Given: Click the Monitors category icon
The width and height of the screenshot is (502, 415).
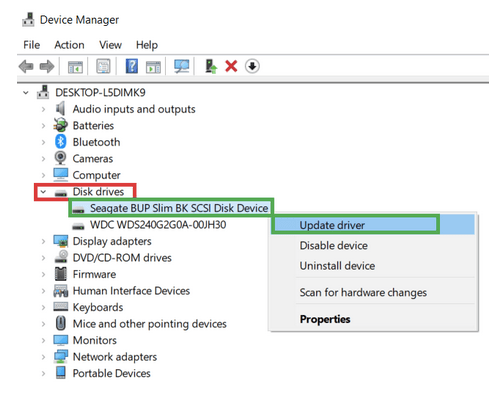Looking at the screenshot, I should click(x=61, y=340).
